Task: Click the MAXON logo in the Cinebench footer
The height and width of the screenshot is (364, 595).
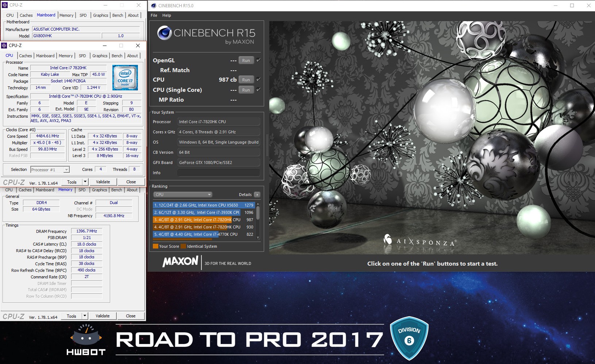Action: [x=180, y=262]
